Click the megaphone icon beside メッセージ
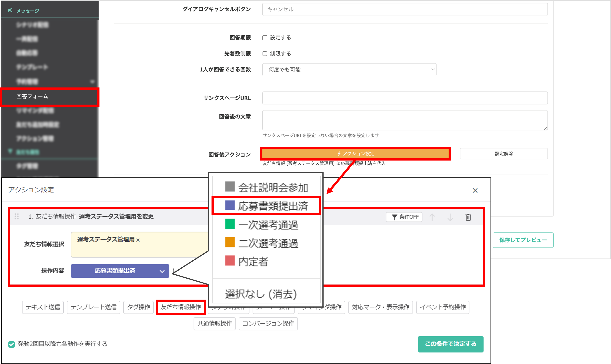611x364 pixels. pyautogui.click(x=10, y=10)
